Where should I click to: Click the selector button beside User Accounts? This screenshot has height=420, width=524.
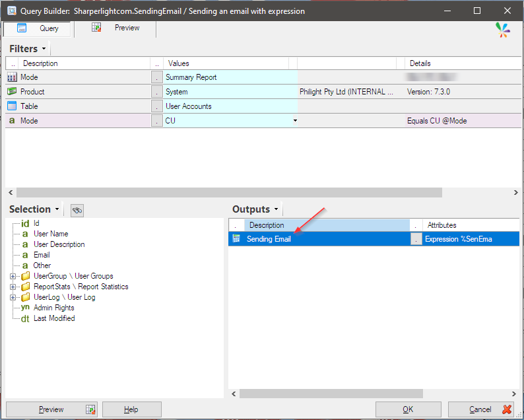coord(156,106)
